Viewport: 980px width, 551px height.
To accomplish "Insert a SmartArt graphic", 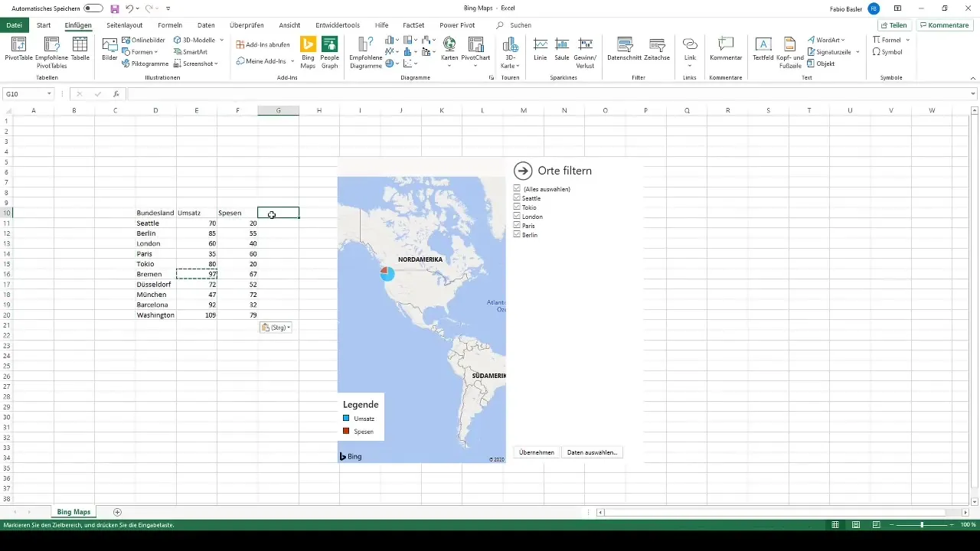I will click(191, 52).
